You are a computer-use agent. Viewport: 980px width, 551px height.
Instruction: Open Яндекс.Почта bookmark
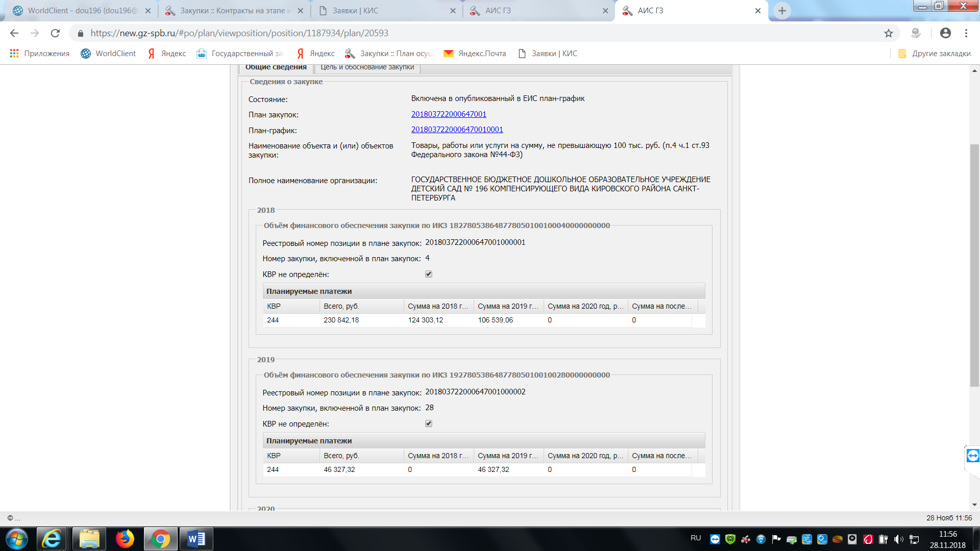coord(475,54)
